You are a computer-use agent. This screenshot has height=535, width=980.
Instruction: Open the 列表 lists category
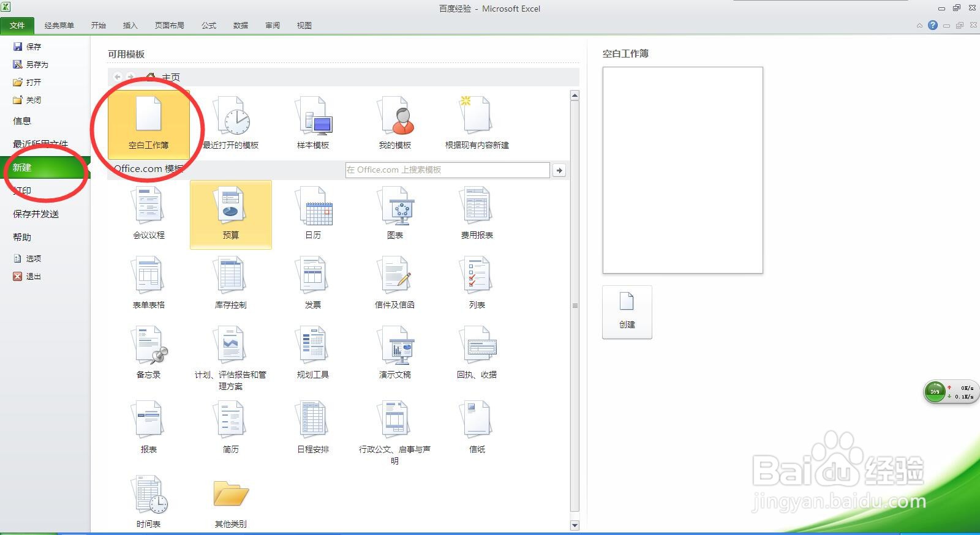point(477,283)
